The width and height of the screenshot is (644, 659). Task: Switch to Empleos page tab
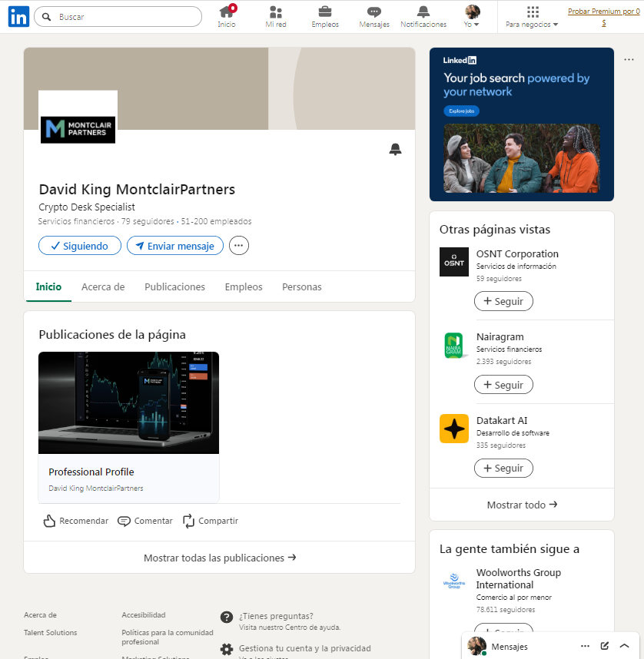pos(244,287)
